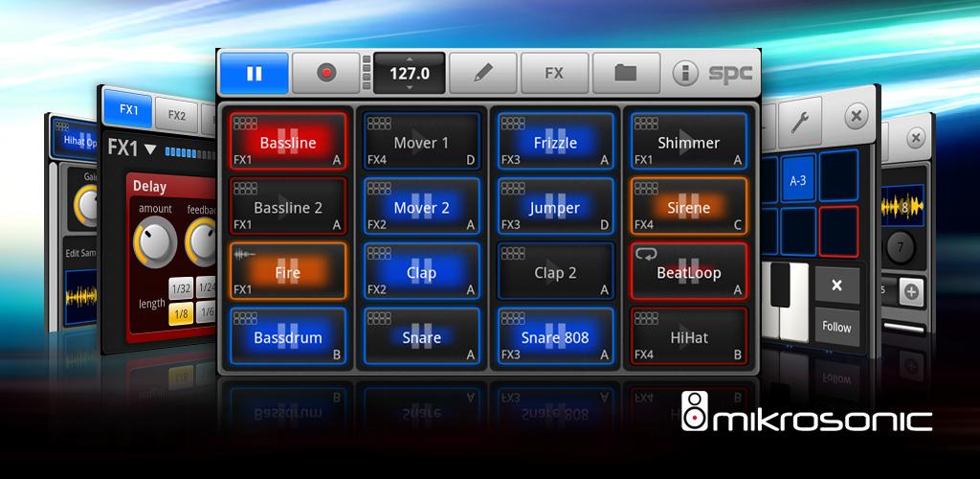This screenshot has height=479, width=980.
Task: Click the Hihat pad in leftmost panel
Action: click(74, 140)
